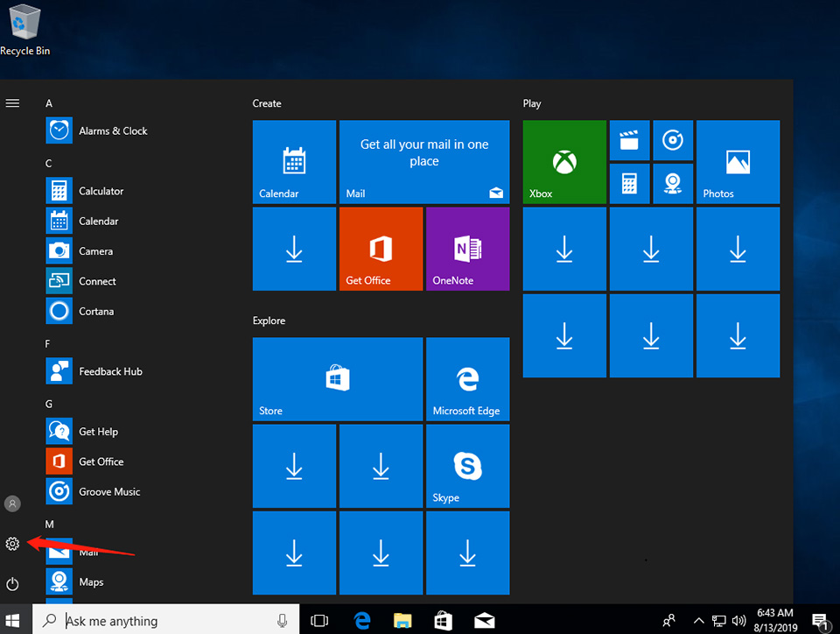
Task: Launch Alarms & Clock from the app list
Action: tap(96, 130)
